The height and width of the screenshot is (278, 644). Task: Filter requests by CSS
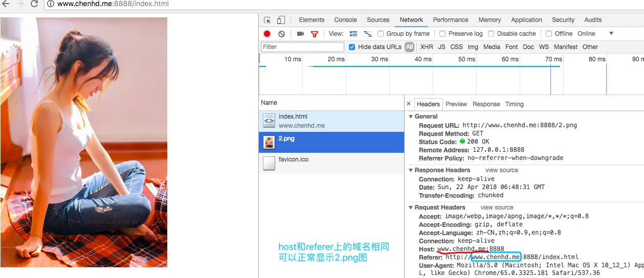tap(456, 47)
